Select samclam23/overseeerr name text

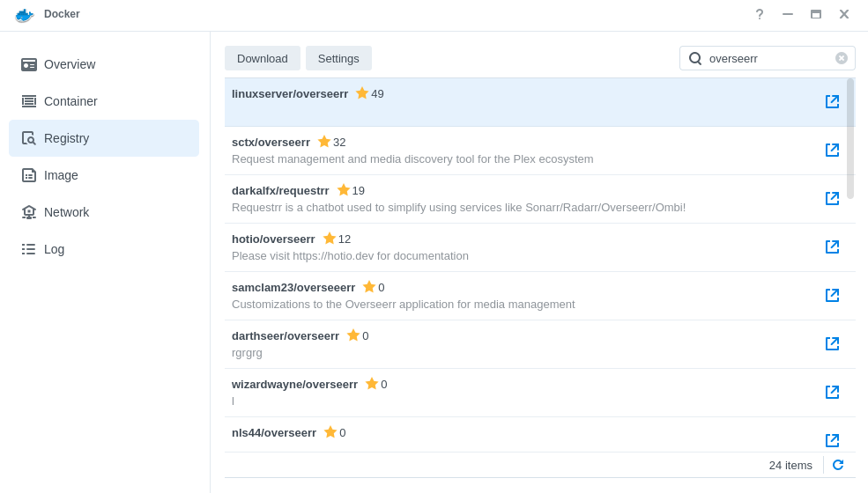[x=293, y=288]
